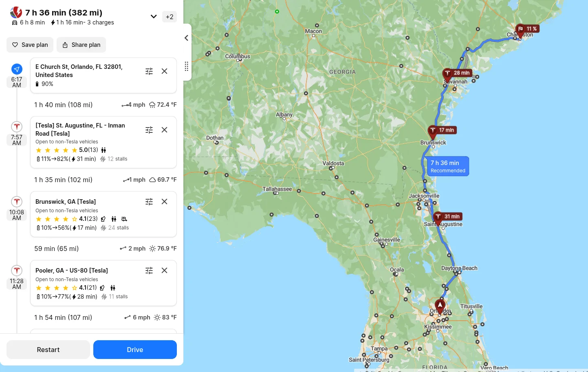Open settings for the Brunswick GA charger
The width and height of the screenshot is (588, 372).
(x=149, y=202)
